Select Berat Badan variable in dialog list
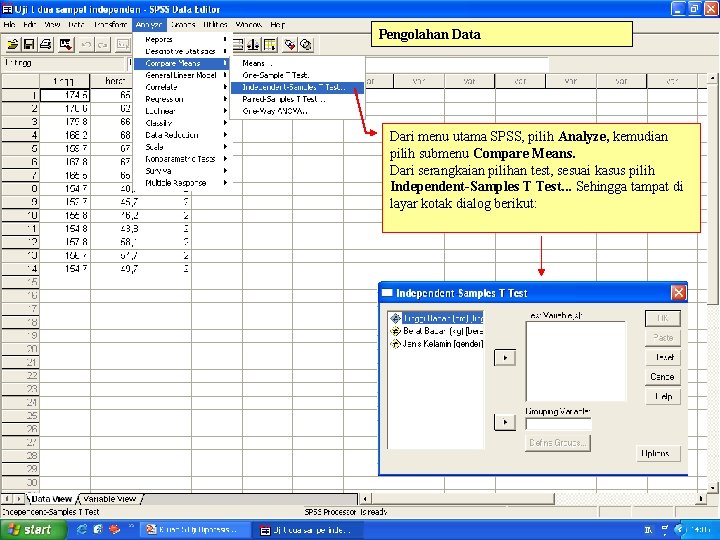The height and width of the screenshot is (540, 720). 436,331
